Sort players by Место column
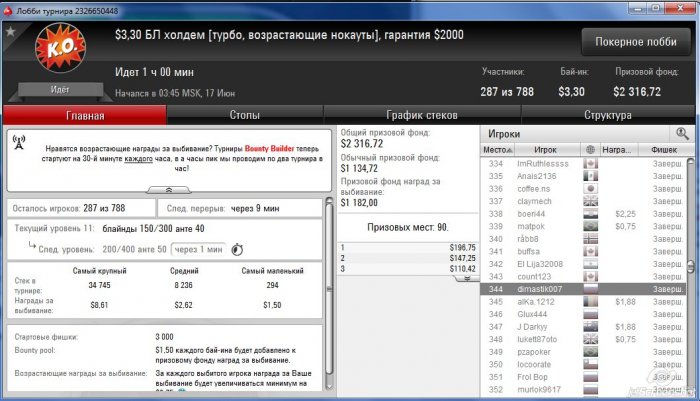 tap(497, 150)
